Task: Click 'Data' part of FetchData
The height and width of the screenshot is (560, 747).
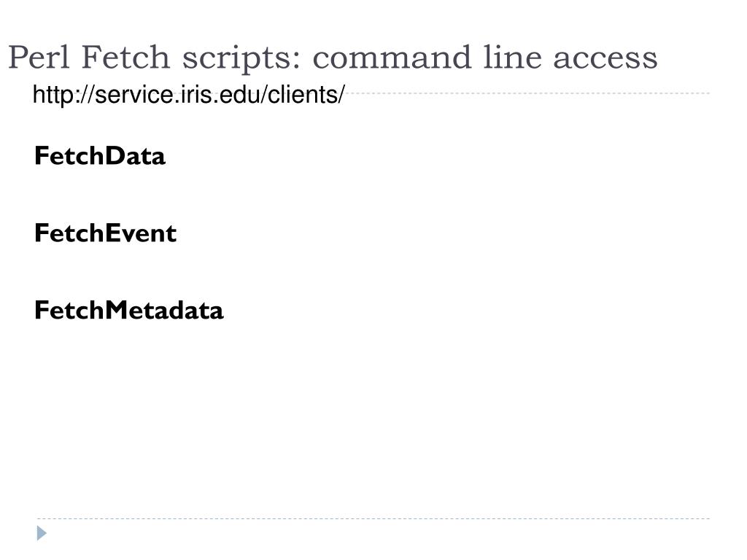Action: (135, 156)
